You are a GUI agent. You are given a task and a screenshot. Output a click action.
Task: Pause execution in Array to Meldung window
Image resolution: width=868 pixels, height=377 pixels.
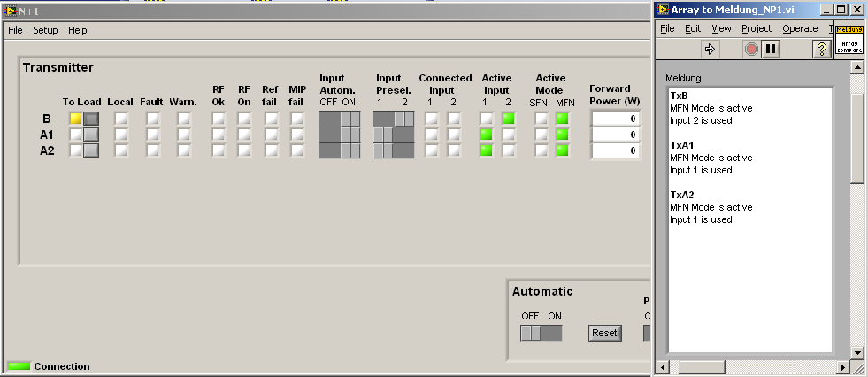[770, 50]
